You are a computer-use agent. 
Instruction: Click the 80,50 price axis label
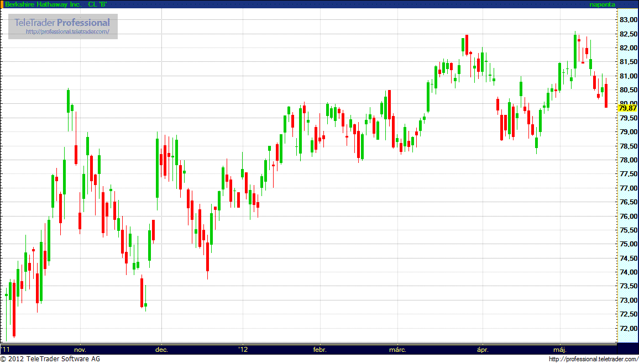click(x=628, y=89)
